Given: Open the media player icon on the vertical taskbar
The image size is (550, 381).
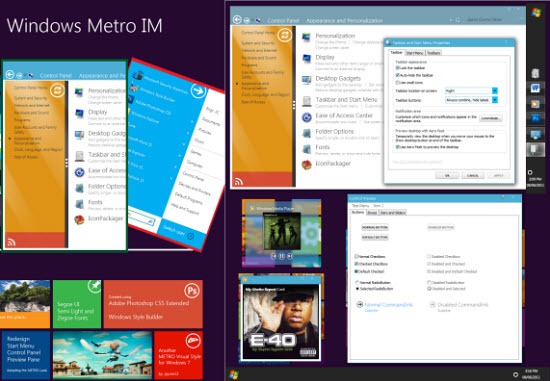Looking at the screenshot, I should 535,104.
